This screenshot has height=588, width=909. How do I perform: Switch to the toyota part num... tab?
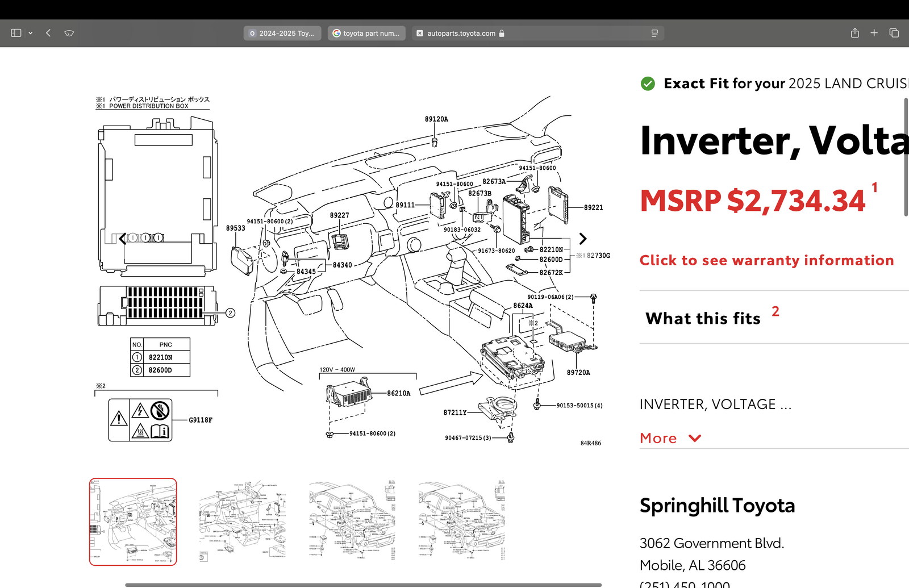click(x=366, y=33)
